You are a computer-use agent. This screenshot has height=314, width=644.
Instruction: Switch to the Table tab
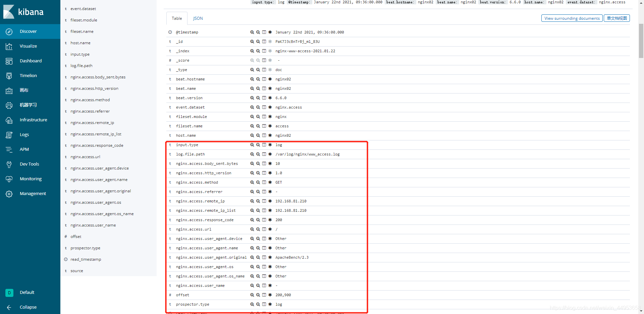coord(177,18)
